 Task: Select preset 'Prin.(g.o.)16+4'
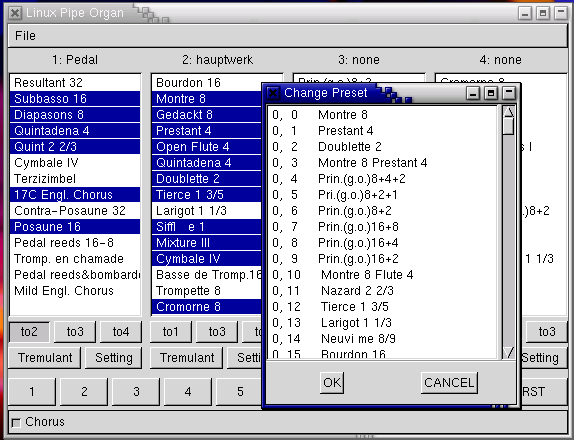point(383,243)
